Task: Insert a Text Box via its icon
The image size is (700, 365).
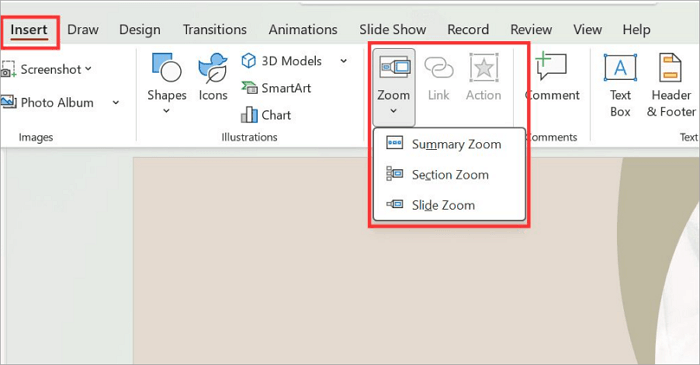Action: point(620,68)
